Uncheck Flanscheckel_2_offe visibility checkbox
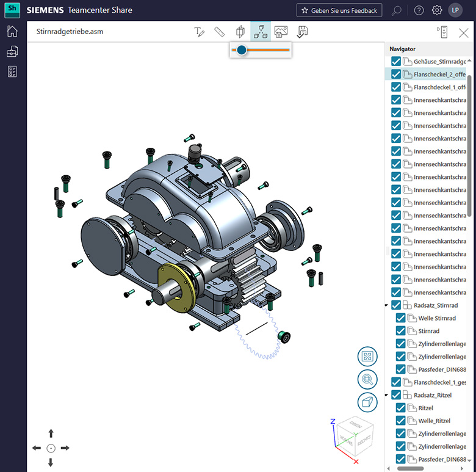This screenshot has height=472, width=476. [396, 74]
